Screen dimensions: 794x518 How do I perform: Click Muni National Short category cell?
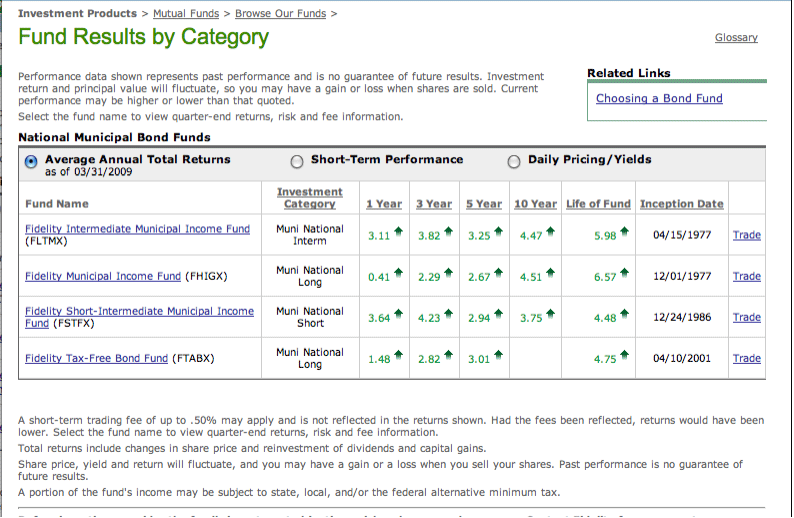[310, 317]
